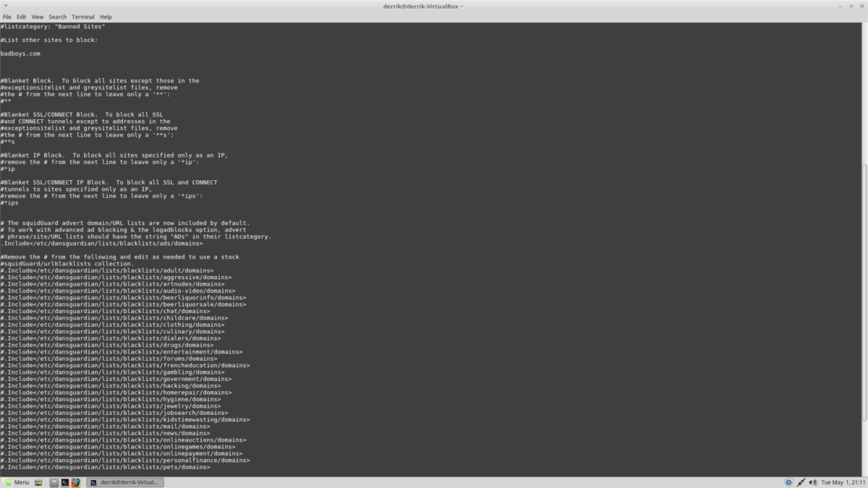Click the beerliquorsale/domains Include line
This screenshot has width=868, height=488.
123,304
